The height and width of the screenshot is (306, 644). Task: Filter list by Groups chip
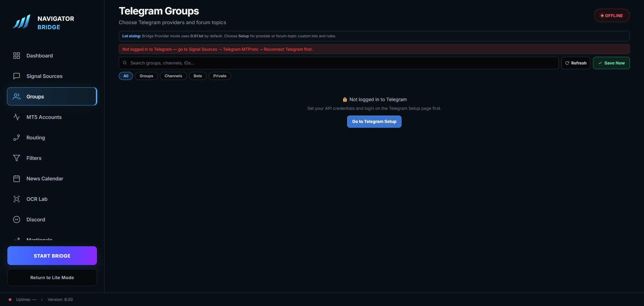[146, 76]
